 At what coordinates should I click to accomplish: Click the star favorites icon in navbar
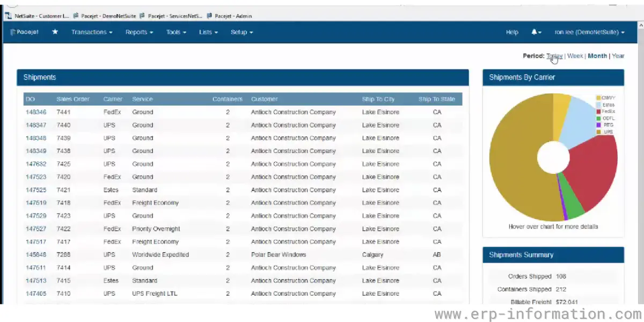click(55, 32)
